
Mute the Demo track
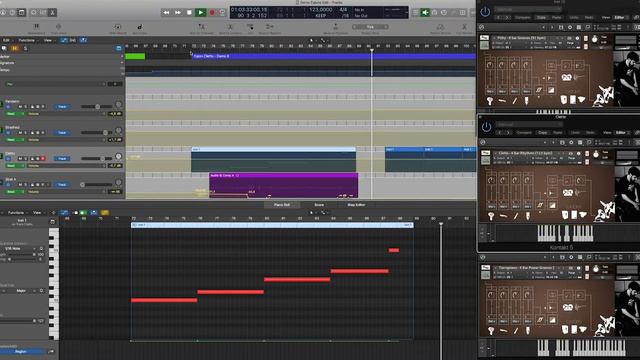[x=20, y=158]
